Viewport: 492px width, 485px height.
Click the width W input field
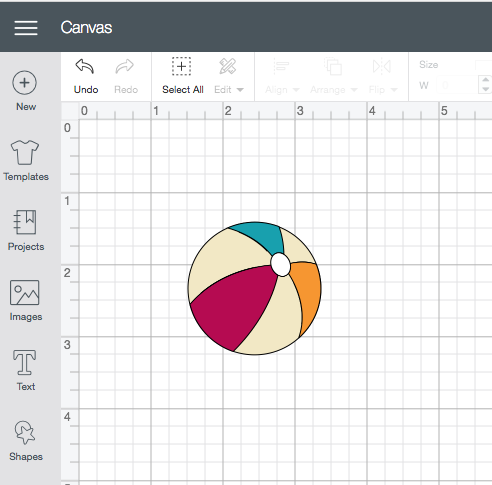click(x=457, y=85)
